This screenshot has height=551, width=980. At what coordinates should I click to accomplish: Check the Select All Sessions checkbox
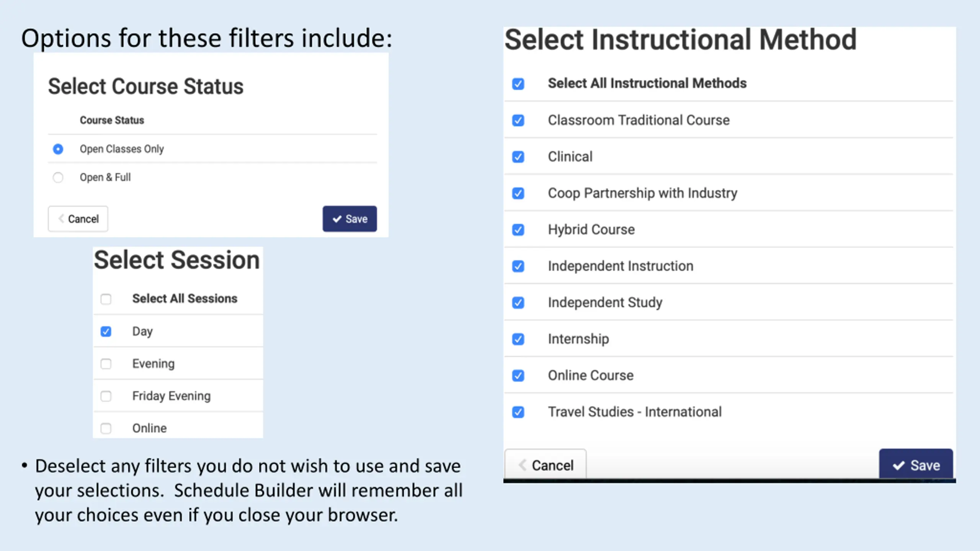point(106,299)
